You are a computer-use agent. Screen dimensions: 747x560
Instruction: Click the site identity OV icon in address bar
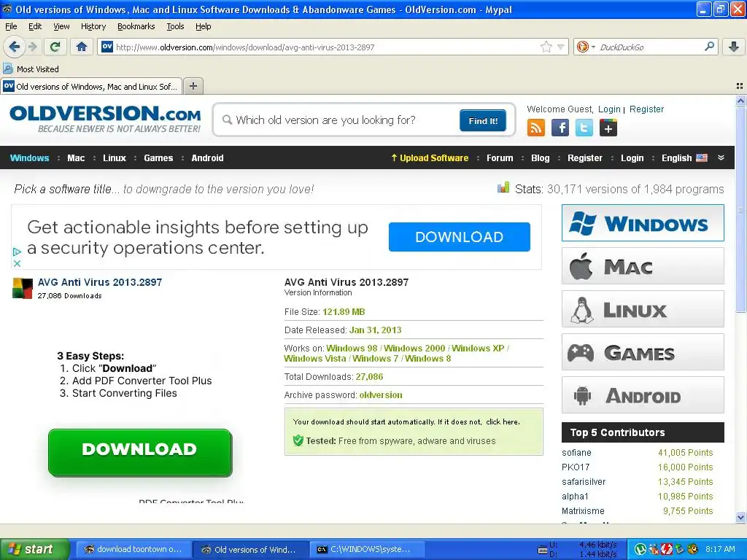click(x=107, y=47)
